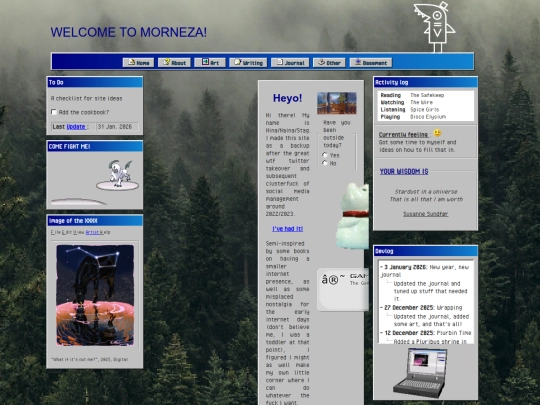Click the 'To Do' panel title bar

[95, 82]
